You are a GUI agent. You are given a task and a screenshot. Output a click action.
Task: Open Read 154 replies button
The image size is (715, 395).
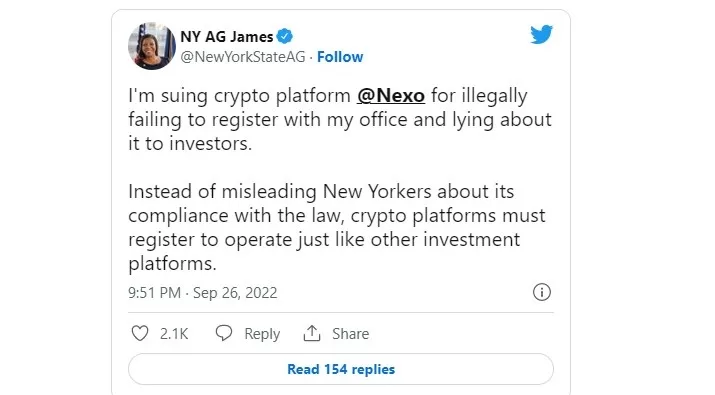341,369
